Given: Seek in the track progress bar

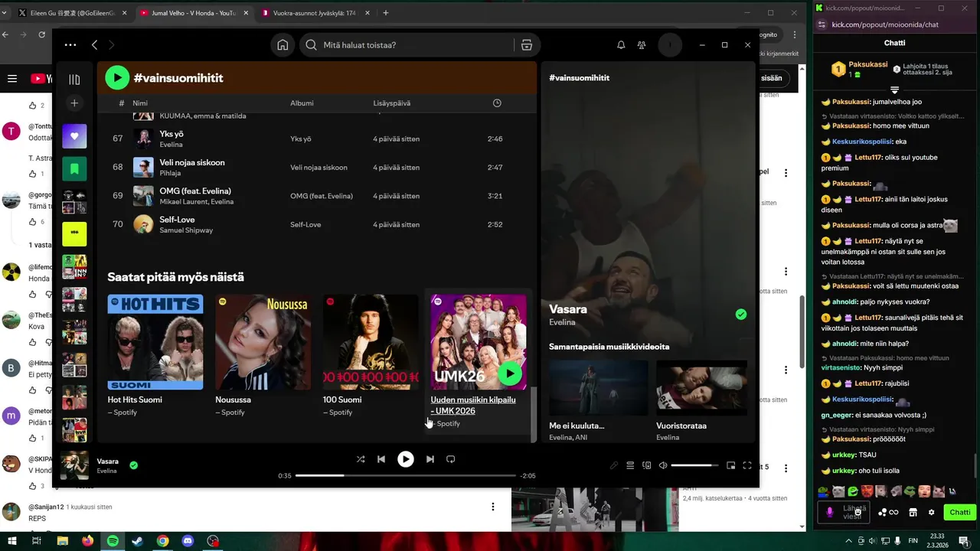Looking at the screenshot, I should point(406,475).
